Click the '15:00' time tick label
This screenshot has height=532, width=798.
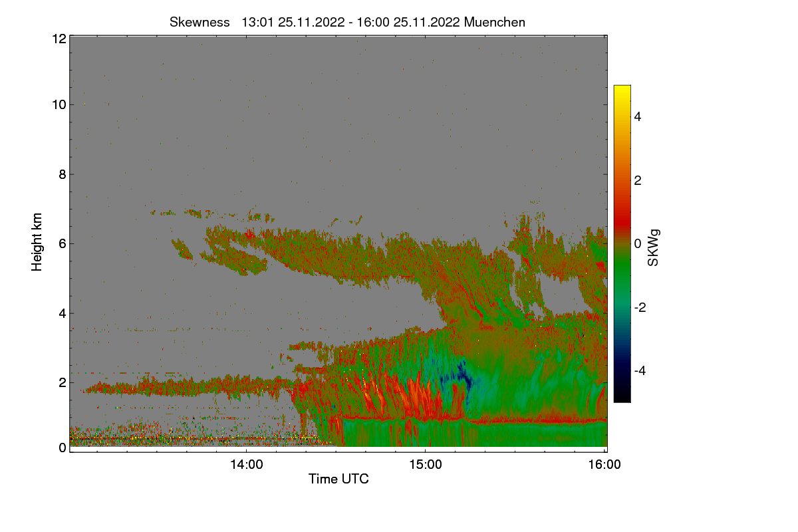click(426, 465)
